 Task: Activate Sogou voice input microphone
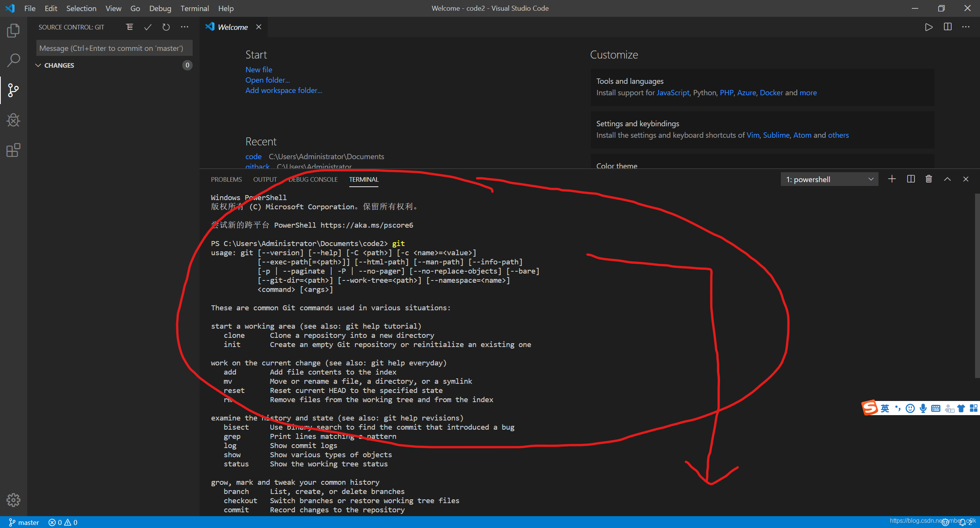pyautogui.click(x=923, y=408)
